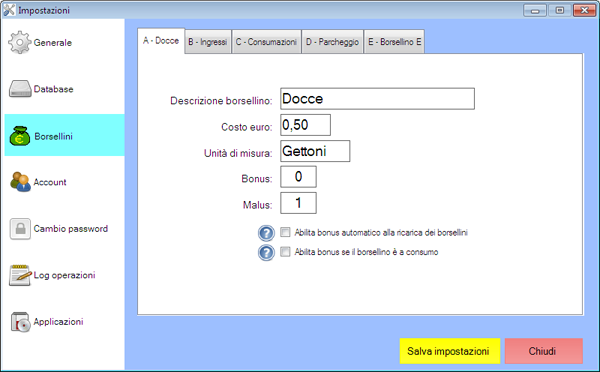
Task: Click the "Malus:" label
Action: [258, 205]
